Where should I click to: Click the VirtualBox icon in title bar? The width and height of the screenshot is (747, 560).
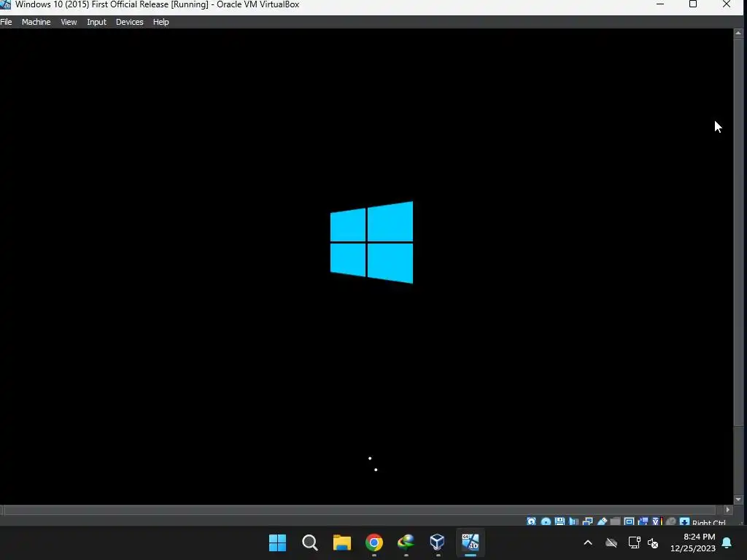(x=5, y=4)
